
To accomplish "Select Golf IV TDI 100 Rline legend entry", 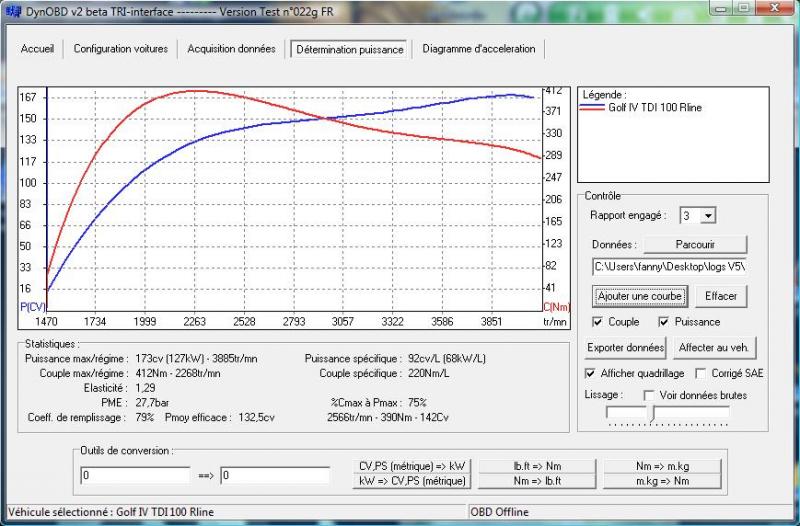I will click(x=655, y=108).
